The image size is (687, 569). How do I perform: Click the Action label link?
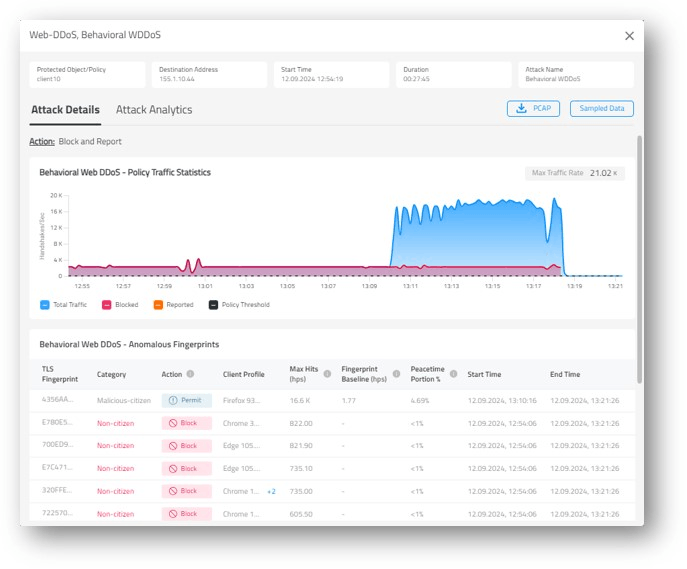click(42, 141)
